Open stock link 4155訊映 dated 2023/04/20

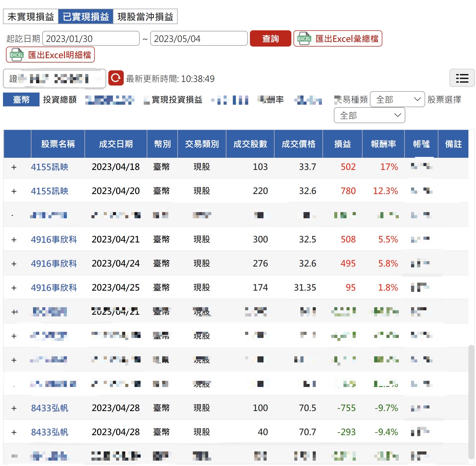[x=50, y=191]
